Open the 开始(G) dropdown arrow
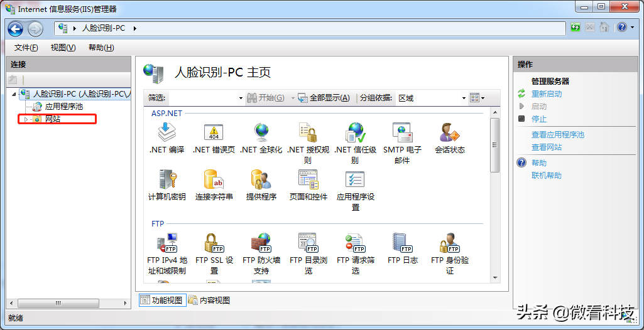 pos(293,98)
